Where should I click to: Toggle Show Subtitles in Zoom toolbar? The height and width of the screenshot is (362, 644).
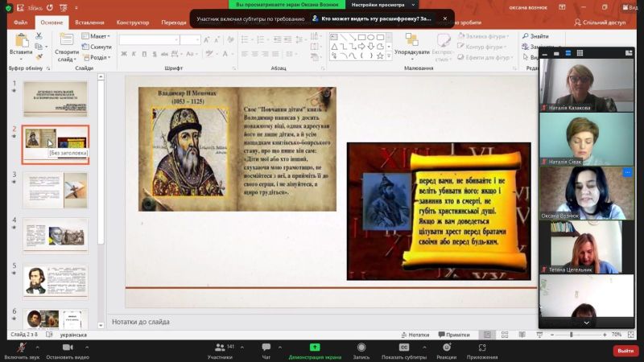point(404,348)
